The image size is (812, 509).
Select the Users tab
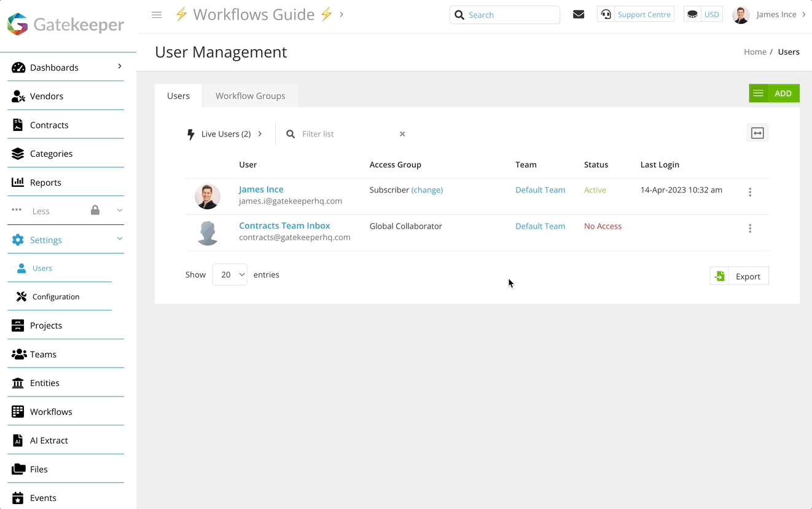[179, 96]
